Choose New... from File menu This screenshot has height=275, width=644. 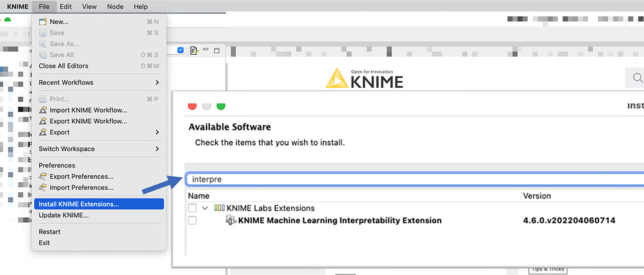coord(98,22)
